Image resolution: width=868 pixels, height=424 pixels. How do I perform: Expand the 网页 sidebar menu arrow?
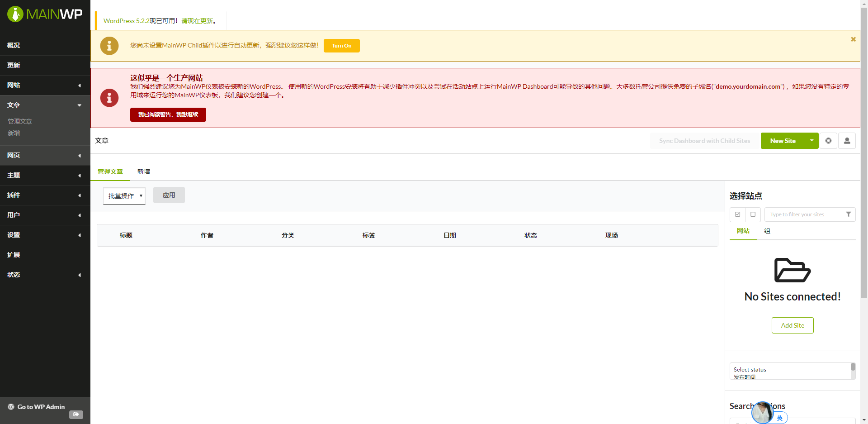point(80,156)
